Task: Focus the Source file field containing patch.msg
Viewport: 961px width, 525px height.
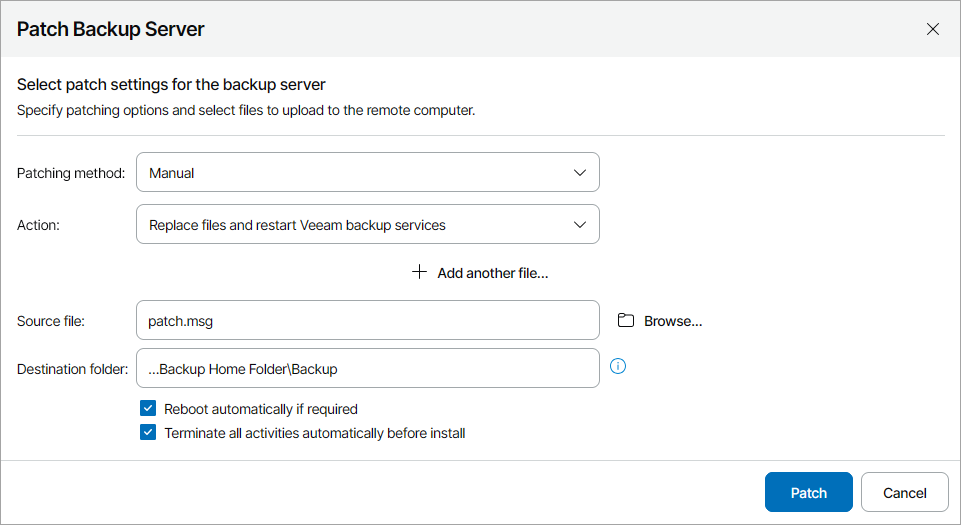Action: (x=367, y=321)
